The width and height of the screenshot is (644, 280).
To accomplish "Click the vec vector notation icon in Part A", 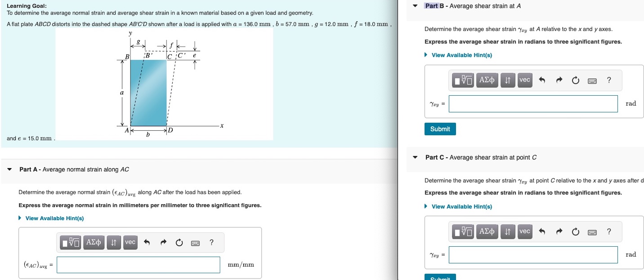I will 130,242.
